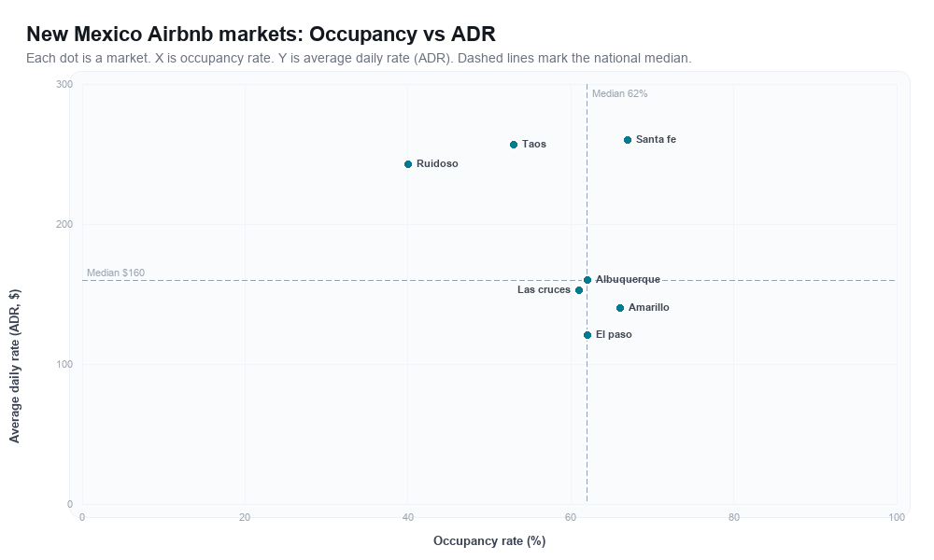934x560 pixels.
Task: Click the chart subtitle description text
Action: coord(359,58)
